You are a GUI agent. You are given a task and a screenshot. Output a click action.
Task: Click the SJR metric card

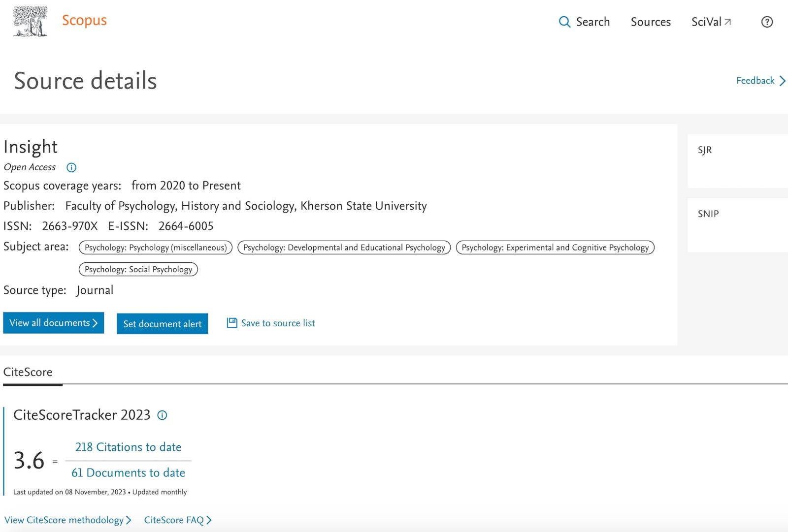(x=738, y=161)
